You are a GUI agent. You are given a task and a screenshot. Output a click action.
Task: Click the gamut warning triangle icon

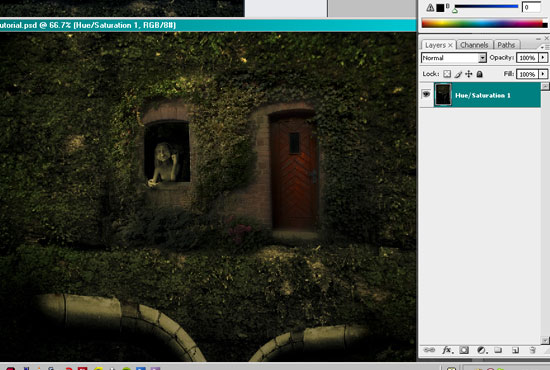coord(430,7)
